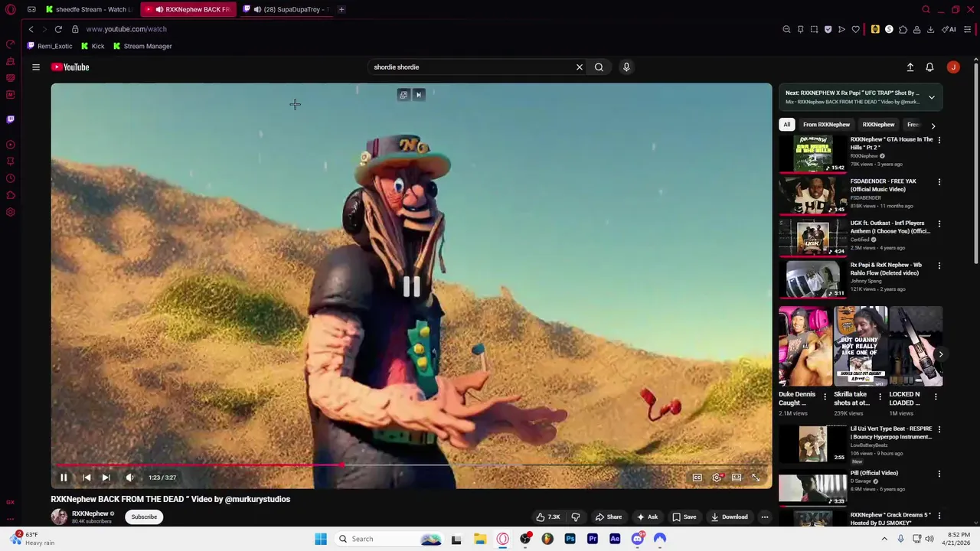Open the Stream Manager bookmark
980x551 pixels.
coord(142,46)
